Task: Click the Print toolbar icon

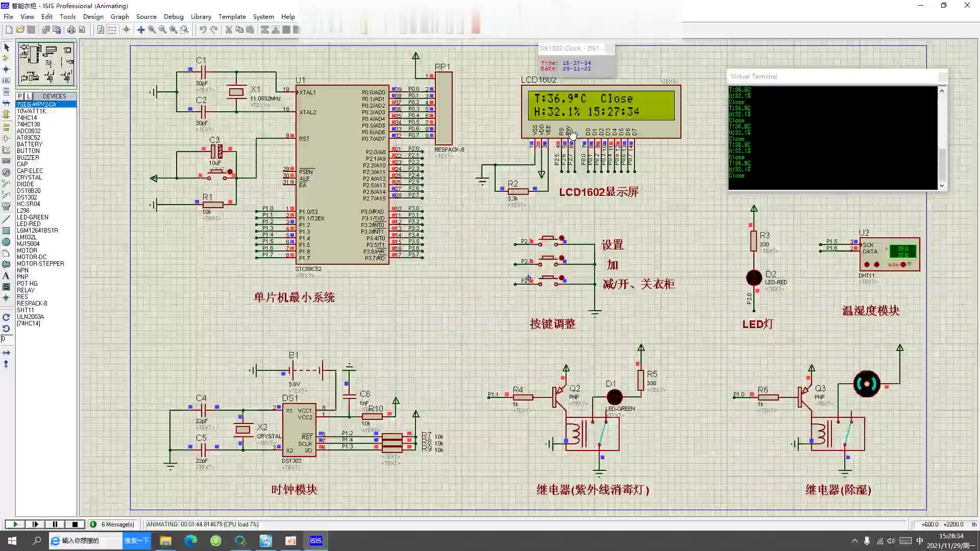Action: tap(71, 30)
